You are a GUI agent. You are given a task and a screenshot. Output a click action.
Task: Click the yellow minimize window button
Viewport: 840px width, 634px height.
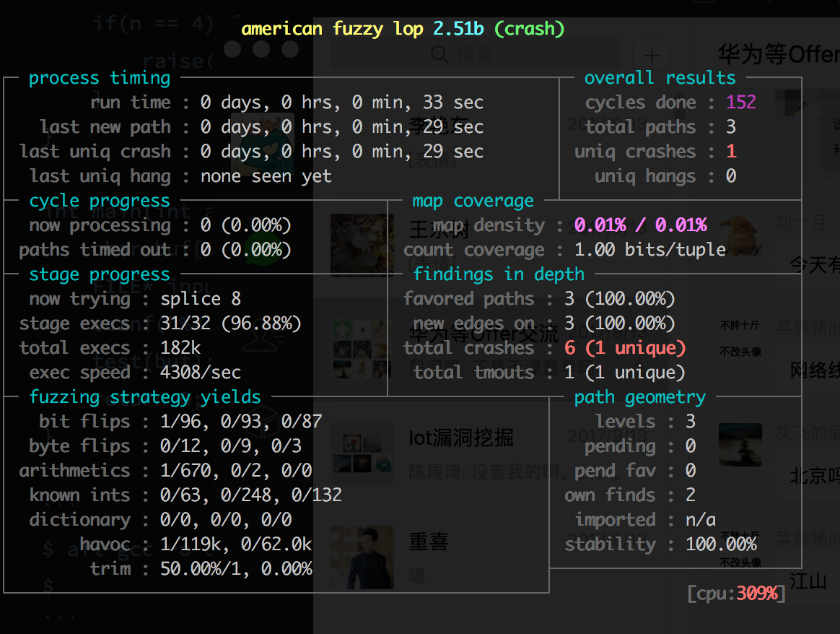click(261, 49)
